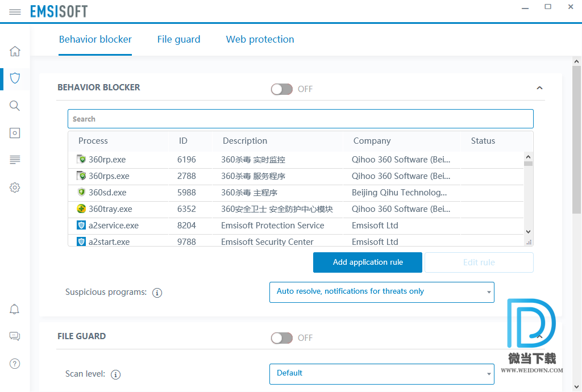Click the process table resize grip
Screen dimensions: 582x392
pos(529,242)
